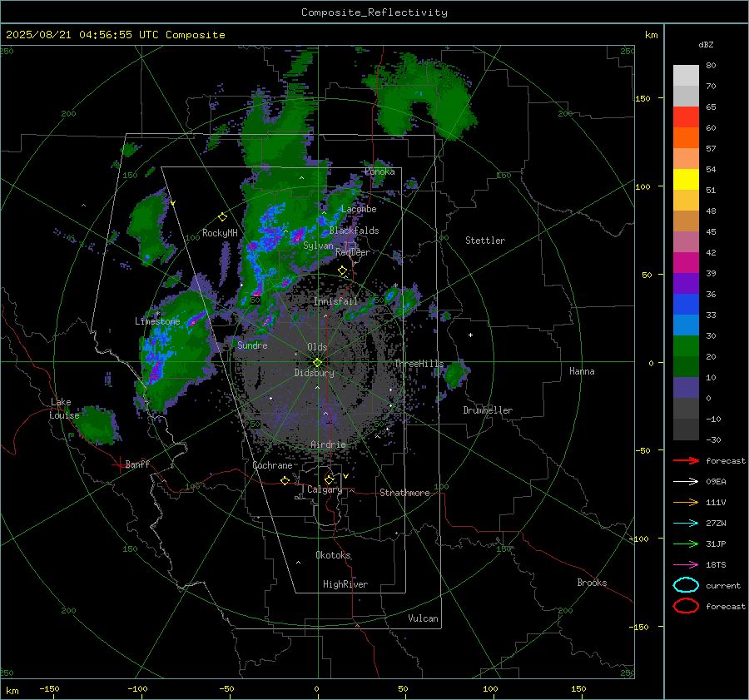
Task: Click the Calgary city label
Action: point(325,489)
